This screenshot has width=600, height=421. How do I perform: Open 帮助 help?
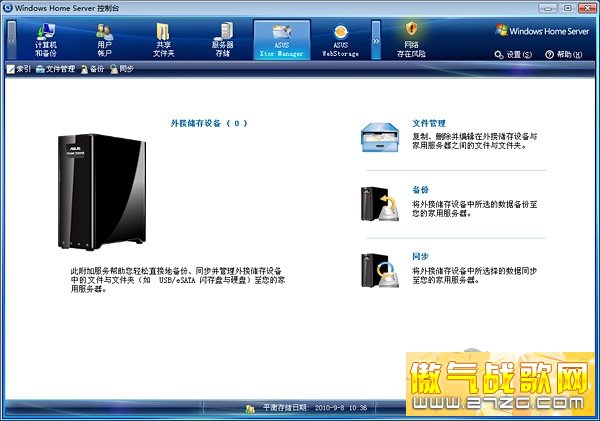tap(564, 55)
